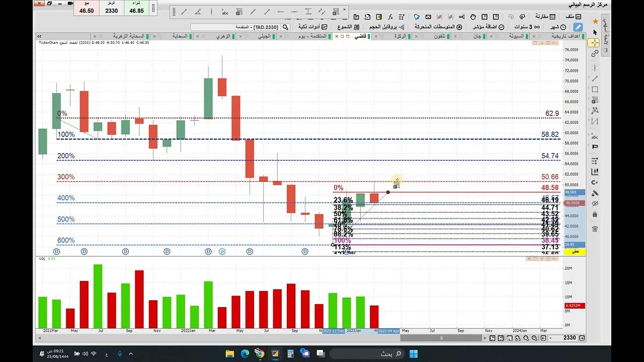The width and height of the screenshot is (644, 362).
Task: Click the symbol search input field
Action: (235, 27)
